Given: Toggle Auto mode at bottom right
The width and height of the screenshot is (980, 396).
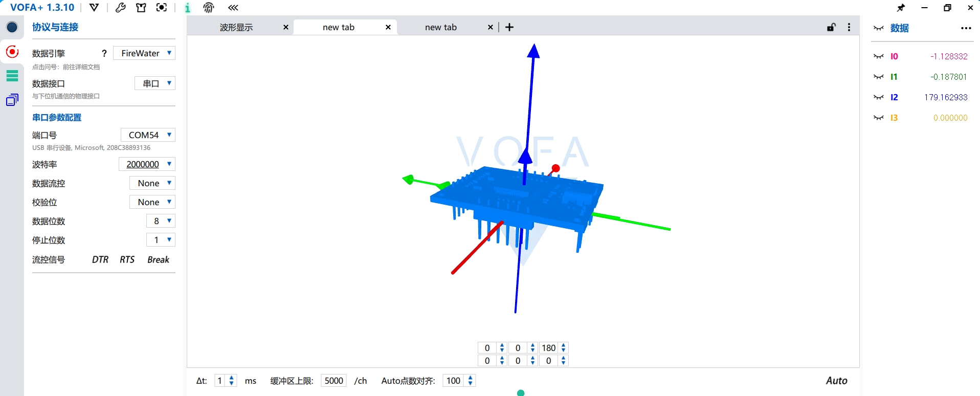Looking at the screenshot, I should tap(836, 381).
